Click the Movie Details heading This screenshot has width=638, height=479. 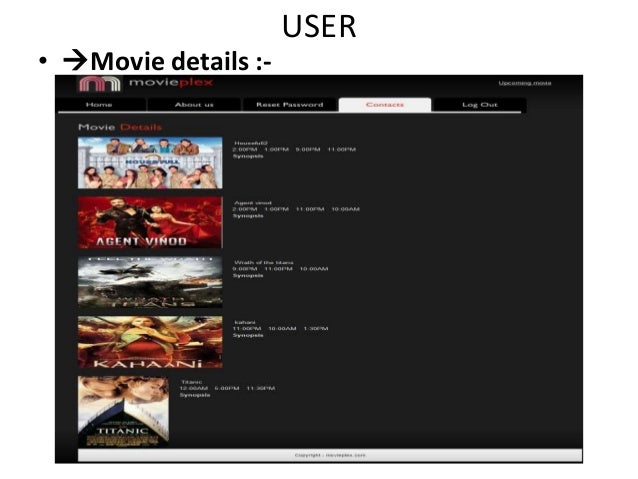pyautogui.click(x=120, y=127)
